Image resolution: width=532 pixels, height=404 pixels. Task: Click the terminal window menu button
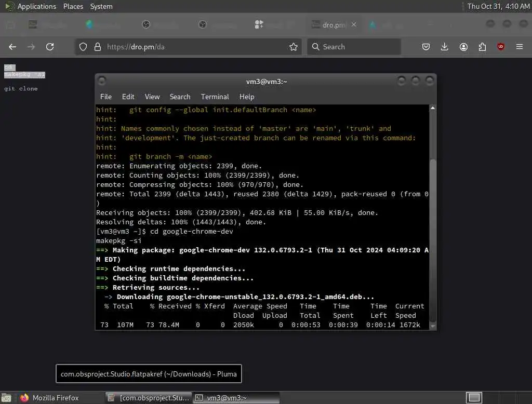pos(102,80)
